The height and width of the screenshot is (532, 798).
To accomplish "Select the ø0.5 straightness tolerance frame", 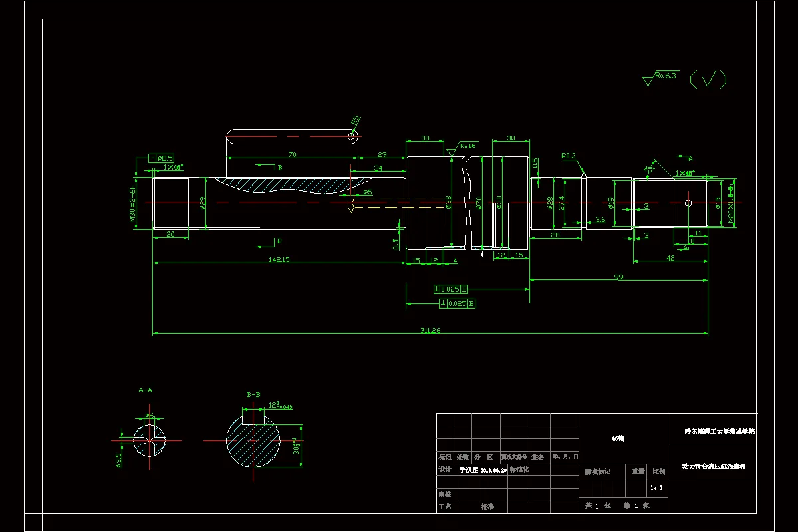I will point(161,158).
